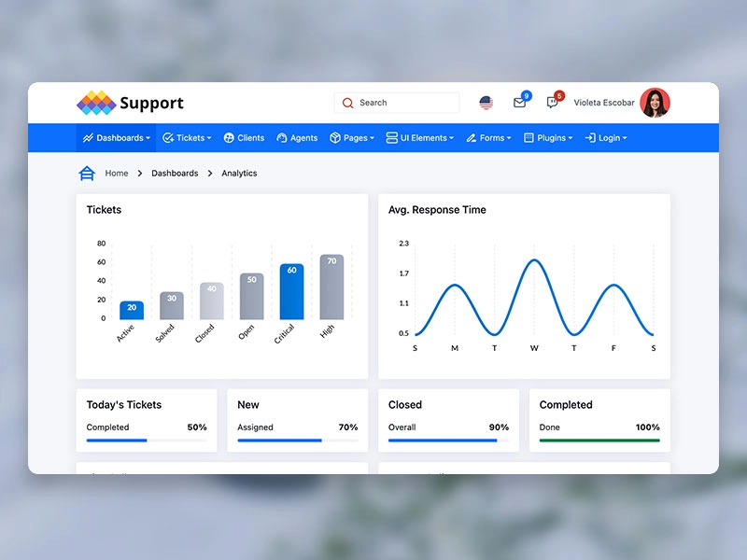
Task: Click the search magnifier icon
Action: 347,103
